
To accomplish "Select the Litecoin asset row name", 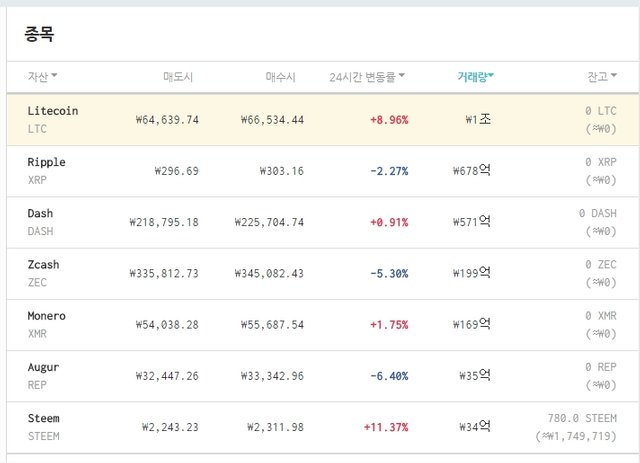I will coord(53,111).
